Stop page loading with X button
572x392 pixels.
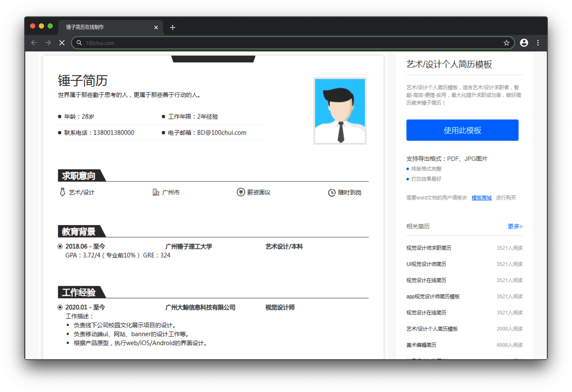tap(62, 43)
